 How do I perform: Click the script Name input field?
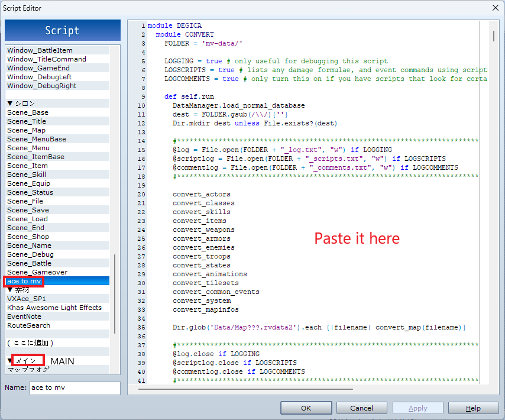pos(75,388)
